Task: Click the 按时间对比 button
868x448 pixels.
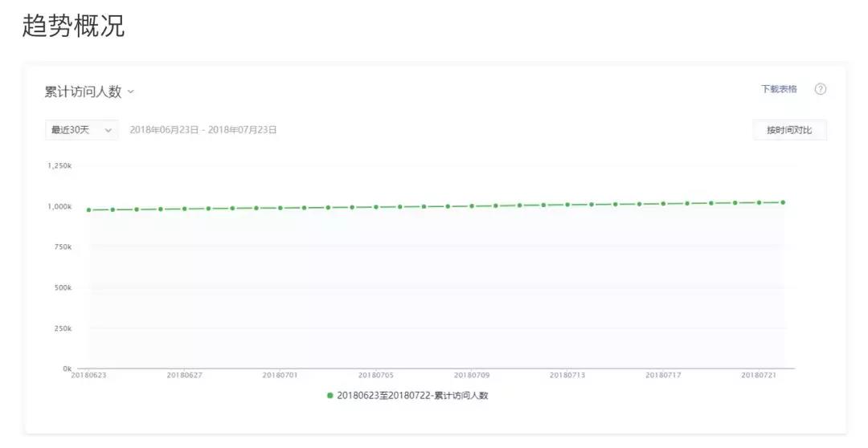Action: (x=789, y=130)
